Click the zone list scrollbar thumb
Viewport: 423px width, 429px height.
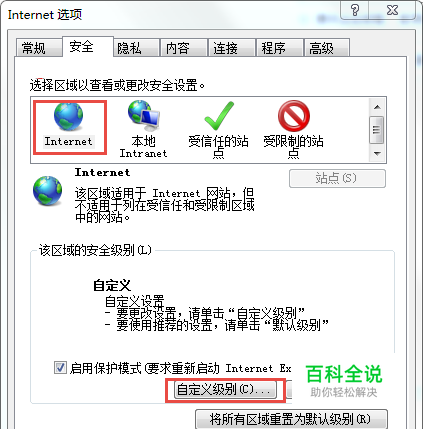click(x=377, y=130)
